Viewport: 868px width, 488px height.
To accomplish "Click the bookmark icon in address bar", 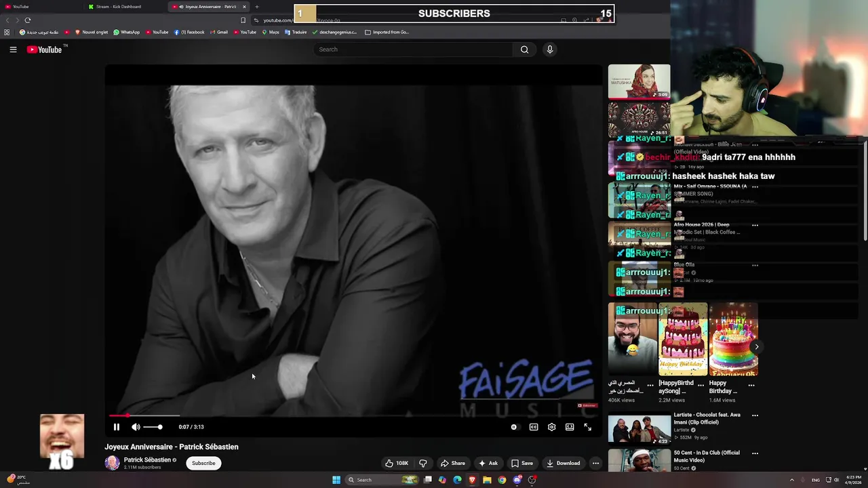I will tap(243, 20).
